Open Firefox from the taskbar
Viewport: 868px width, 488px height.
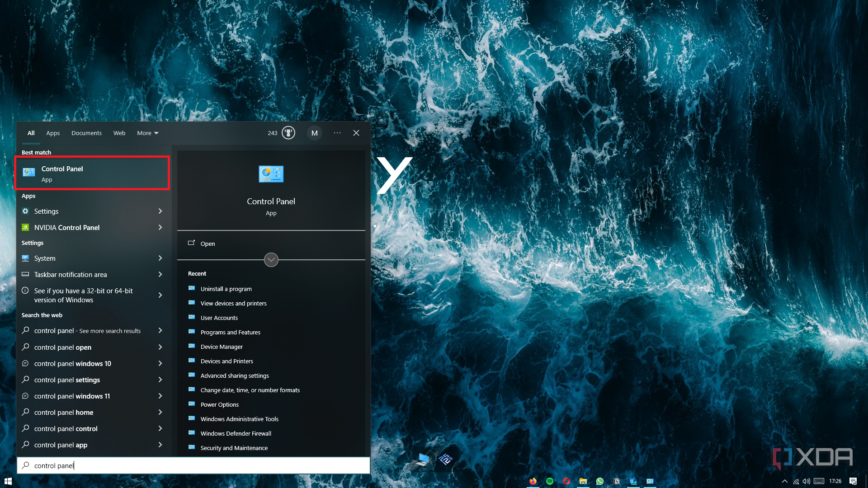[533, 481]
